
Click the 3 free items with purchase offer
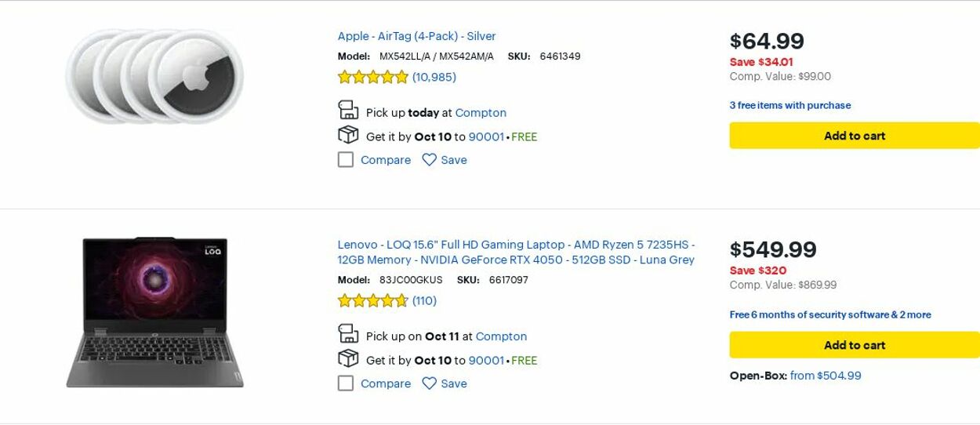789,105
